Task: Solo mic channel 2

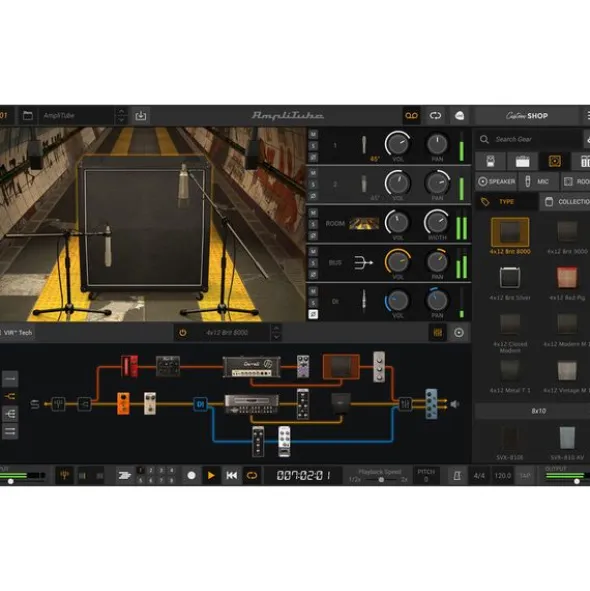Action: pyautogui.click(x=313, y=185)
